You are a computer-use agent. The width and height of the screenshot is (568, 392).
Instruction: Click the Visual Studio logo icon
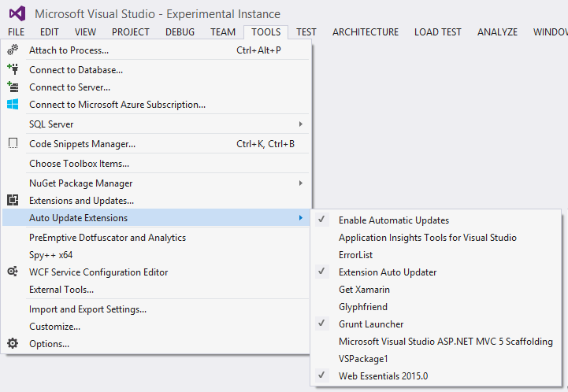click(17, 13)
